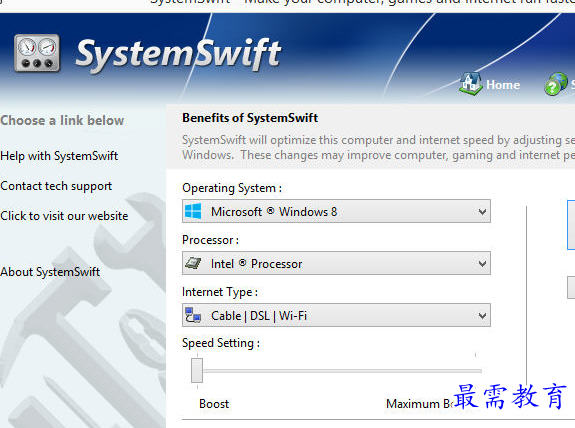Click the Internet Type label
This screenshot has height=428, width=575.
tap(220, 292)
